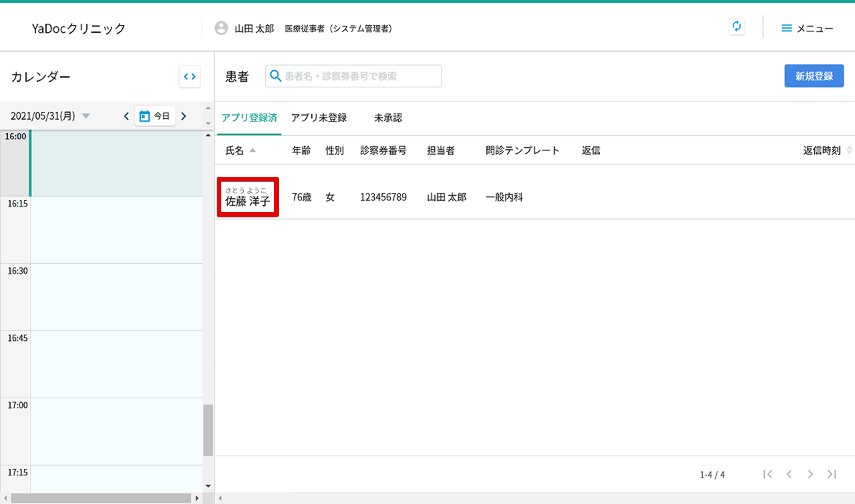Image resolution: width=855 pixels, height=504 pixels.
Task: Select the 16:00 calendar time slot
Action: 117,163
